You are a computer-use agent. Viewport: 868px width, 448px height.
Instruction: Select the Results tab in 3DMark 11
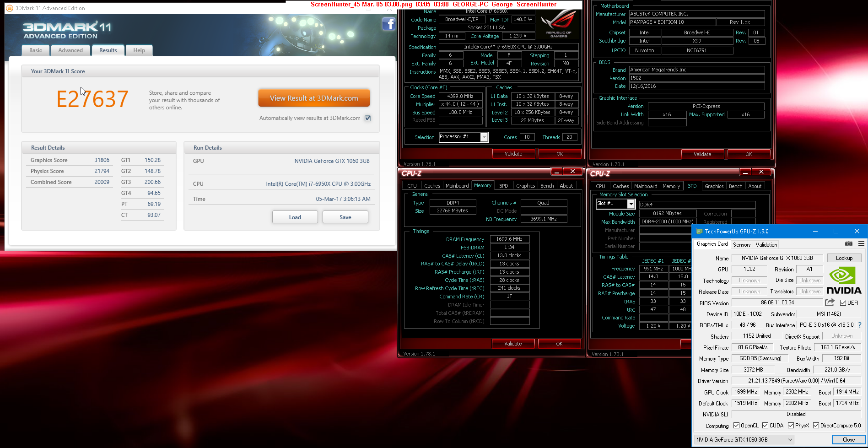108,50
